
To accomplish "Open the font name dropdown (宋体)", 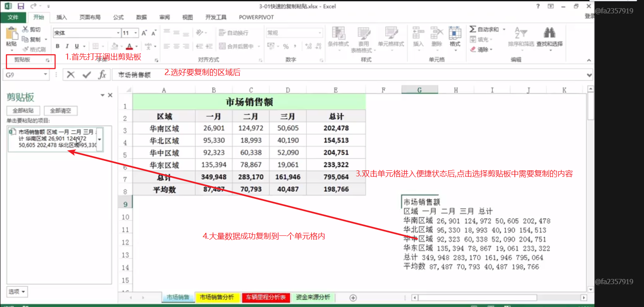I will (x=118, y=33).
